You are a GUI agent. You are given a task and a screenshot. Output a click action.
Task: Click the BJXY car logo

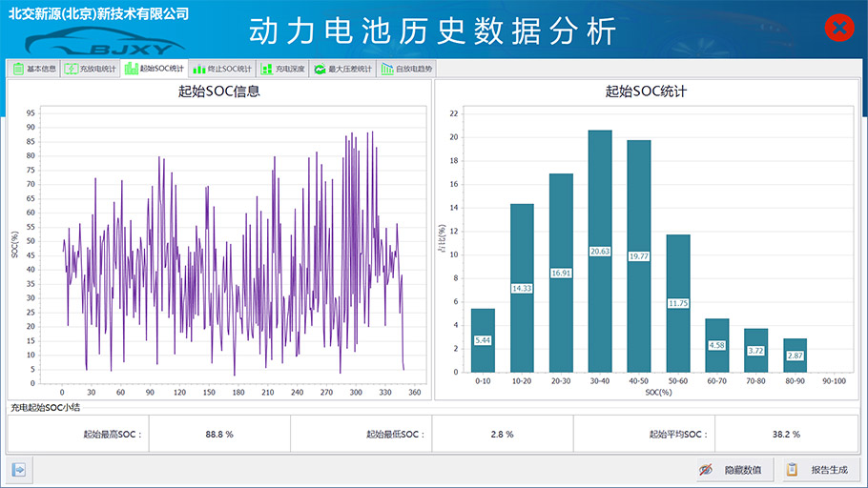coord(105,42)
